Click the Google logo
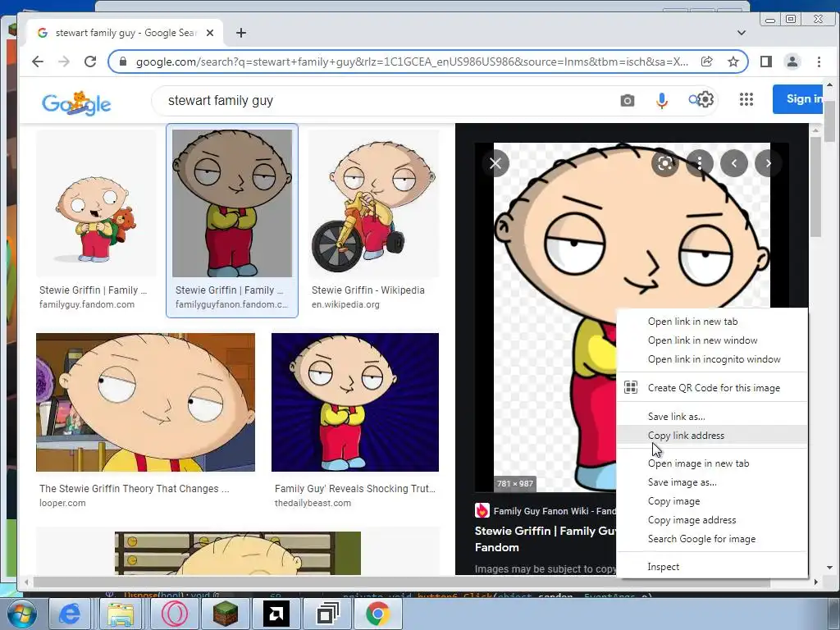 click(x=76, y=103)
